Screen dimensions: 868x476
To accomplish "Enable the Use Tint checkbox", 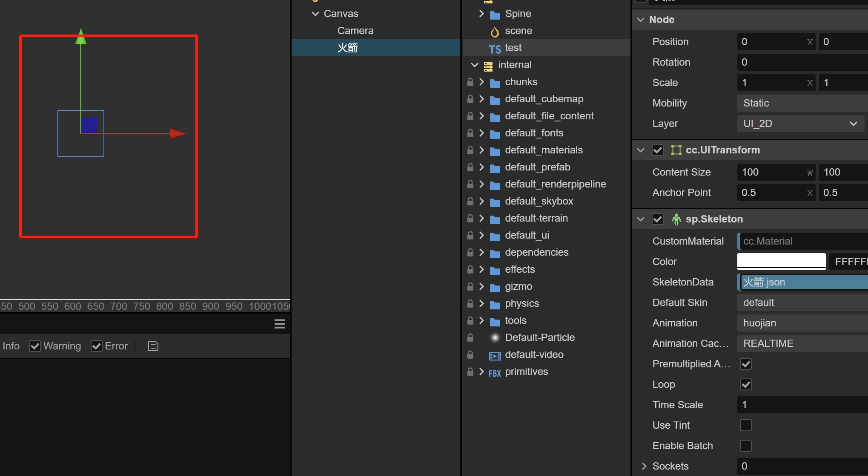I will click(745, 425).
